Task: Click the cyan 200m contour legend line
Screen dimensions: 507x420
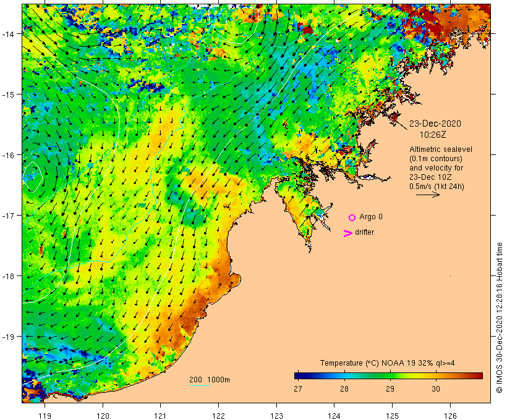Action: pos(200,386)
